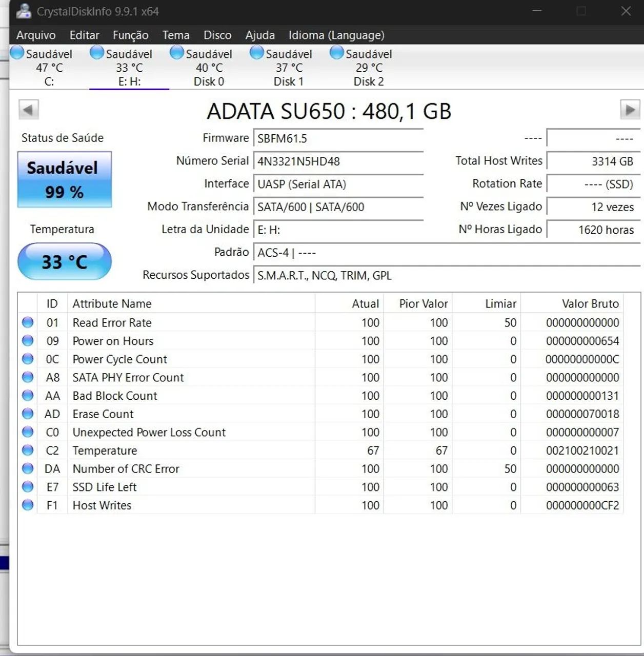
Task: Click Nº Horas Ligado value 1620 horas
Action: (593, 230)
